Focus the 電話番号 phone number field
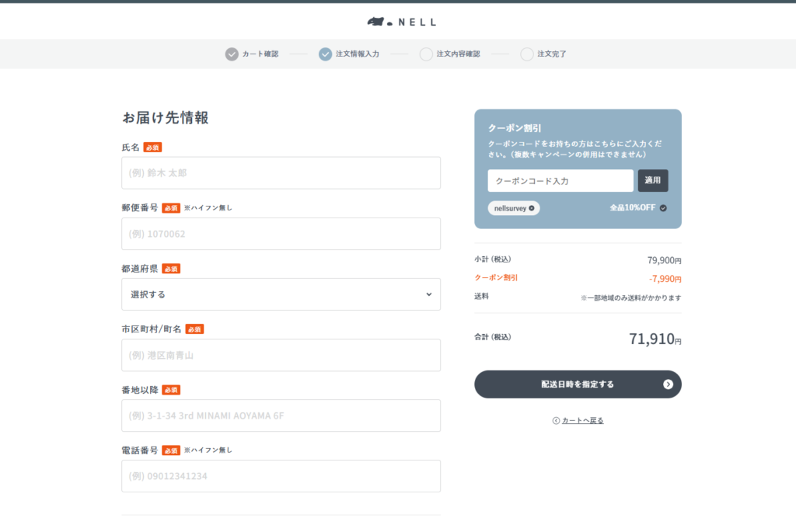 pos(281,476)
